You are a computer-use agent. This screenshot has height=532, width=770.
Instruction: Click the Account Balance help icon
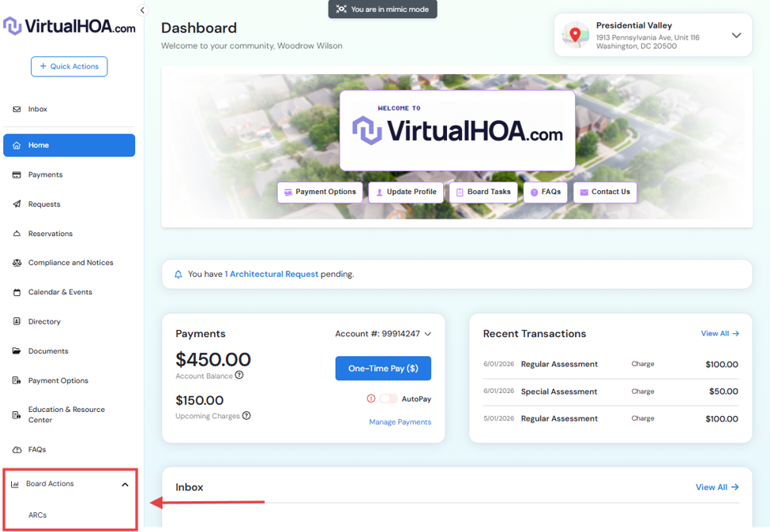tap(239, 375)
